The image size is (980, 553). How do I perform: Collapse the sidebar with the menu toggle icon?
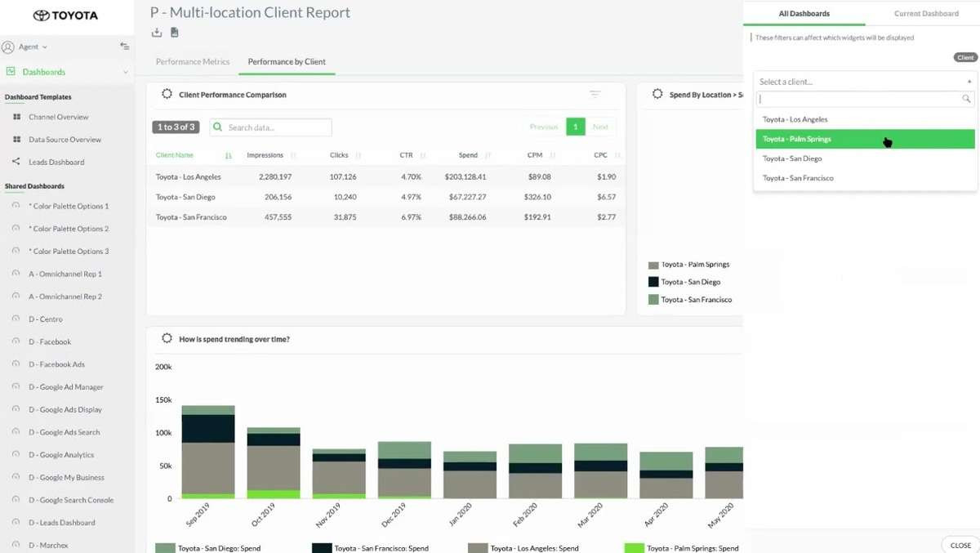click(124, 47)
